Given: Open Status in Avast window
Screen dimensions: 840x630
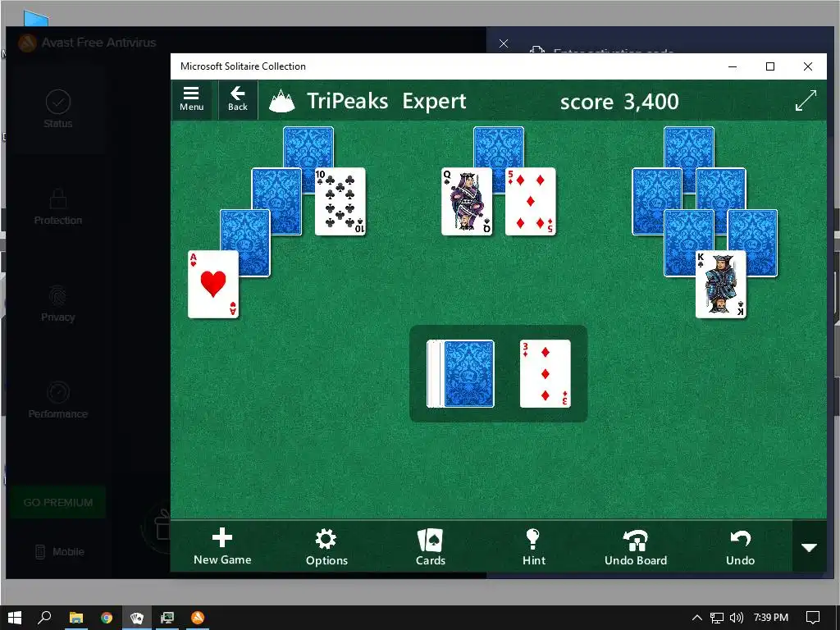Looking at the screenshot, I should pyautogui.click(x=58, y=109).
